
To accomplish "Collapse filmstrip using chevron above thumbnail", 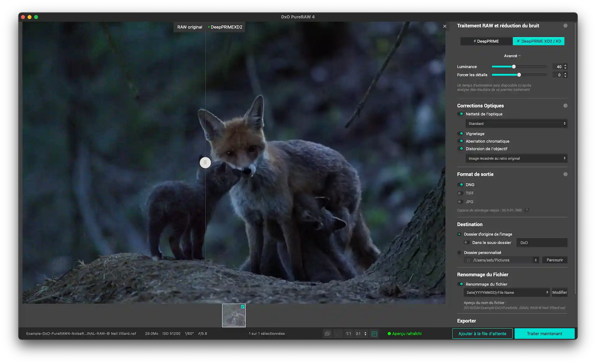I will tap(234, 298).
